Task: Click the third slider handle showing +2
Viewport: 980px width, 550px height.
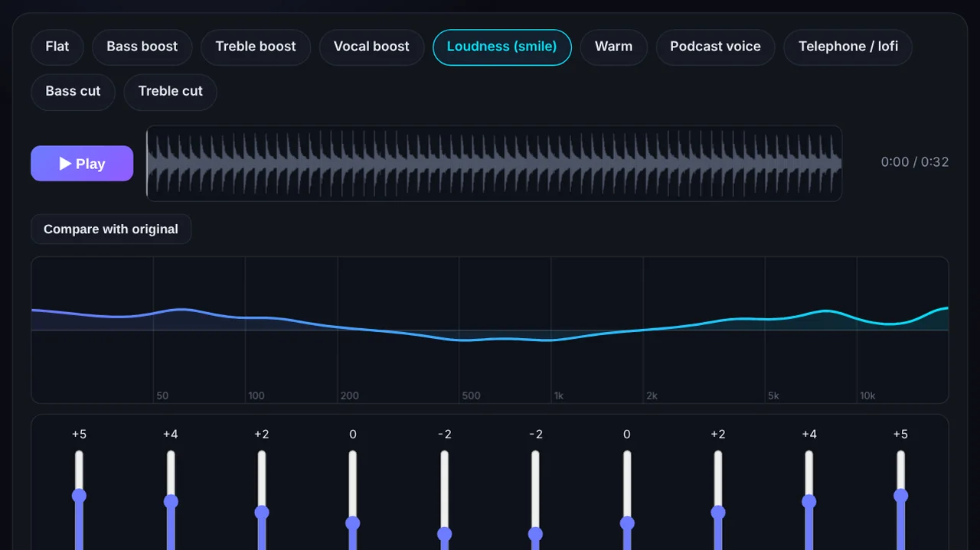Action: [262, 512]
